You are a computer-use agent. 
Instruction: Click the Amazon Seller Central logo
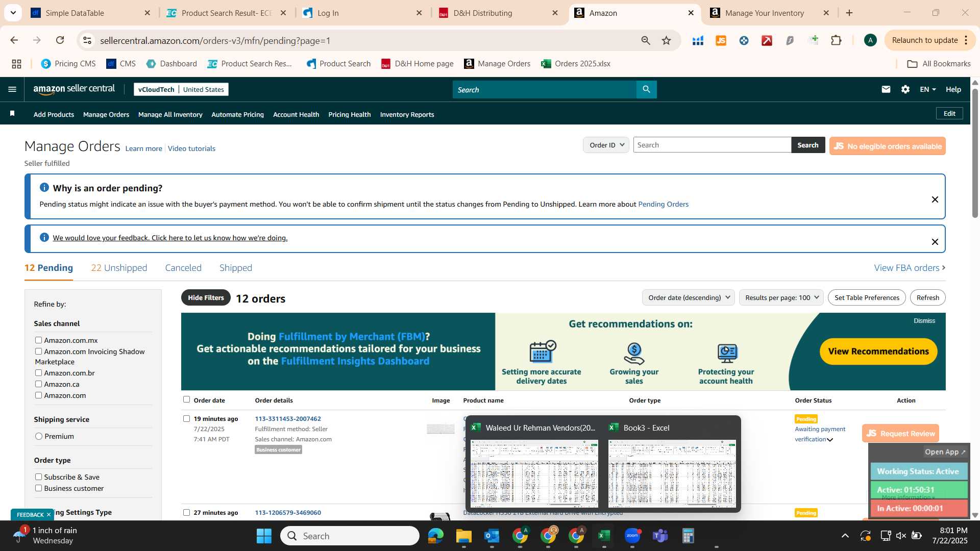[x=74, y=89]
